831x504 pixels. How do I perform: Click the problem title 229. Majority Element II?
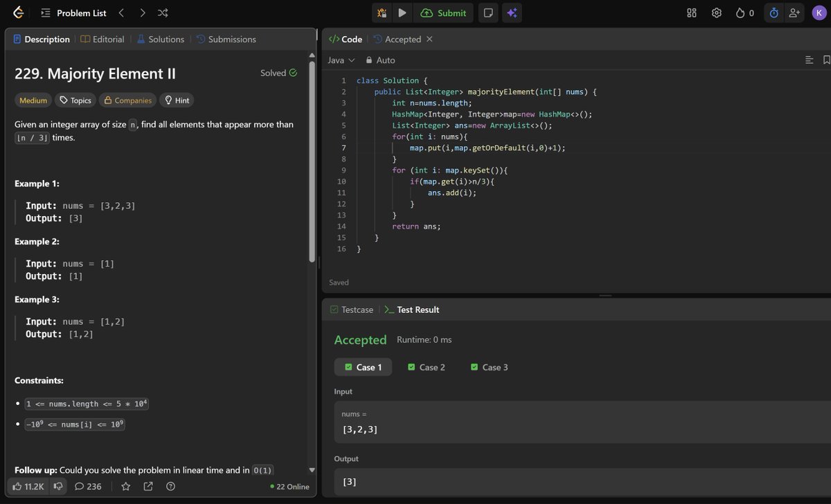95,73
